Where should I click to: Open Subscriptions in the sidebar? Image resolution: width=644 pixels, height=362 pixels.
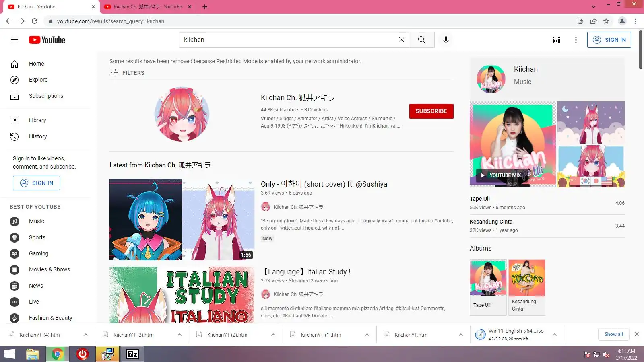(x=45, y=96)
